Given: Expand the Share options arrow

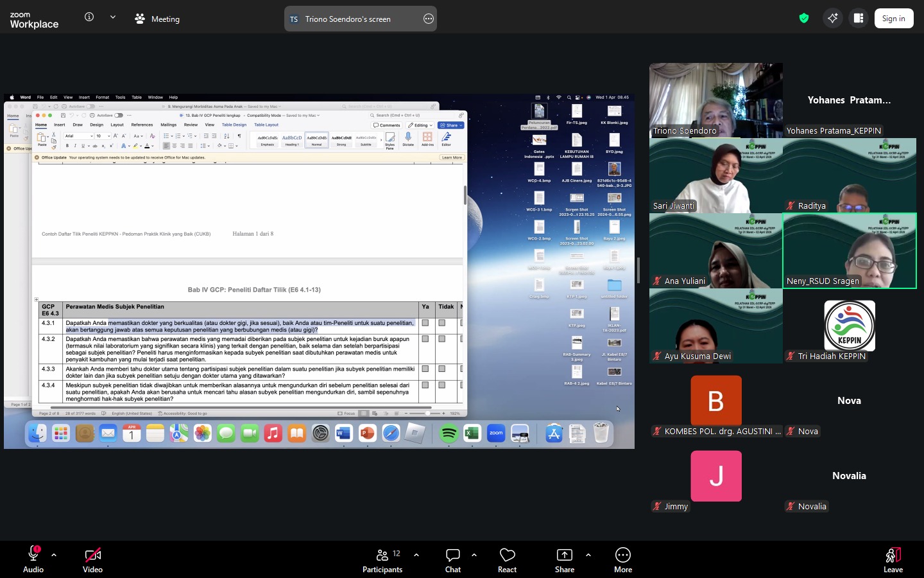Looking at the screenshot, I should [588, 555].
